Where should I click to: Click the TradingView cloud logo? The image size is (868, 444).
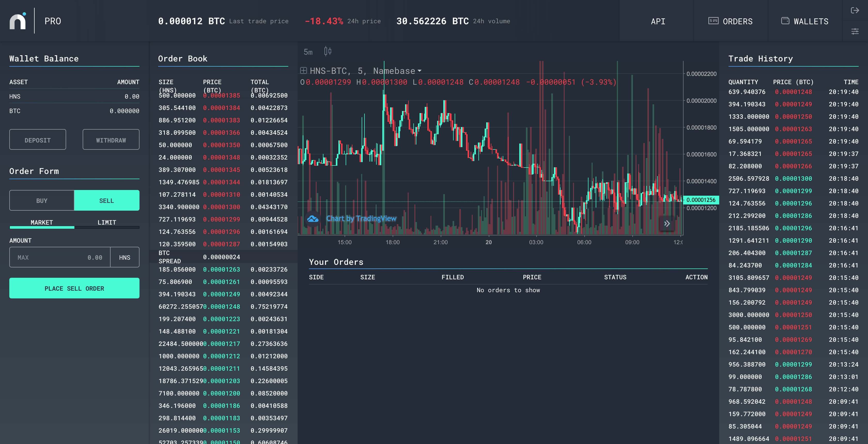pos(313,219)
